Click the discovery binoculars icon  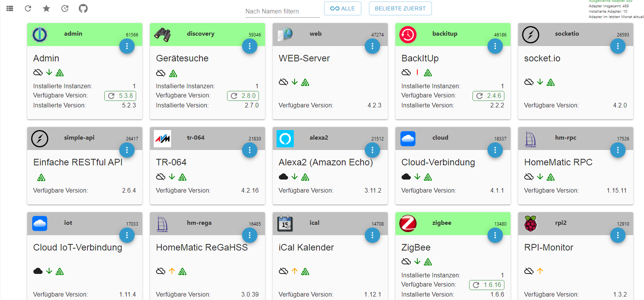click(162, 35)
